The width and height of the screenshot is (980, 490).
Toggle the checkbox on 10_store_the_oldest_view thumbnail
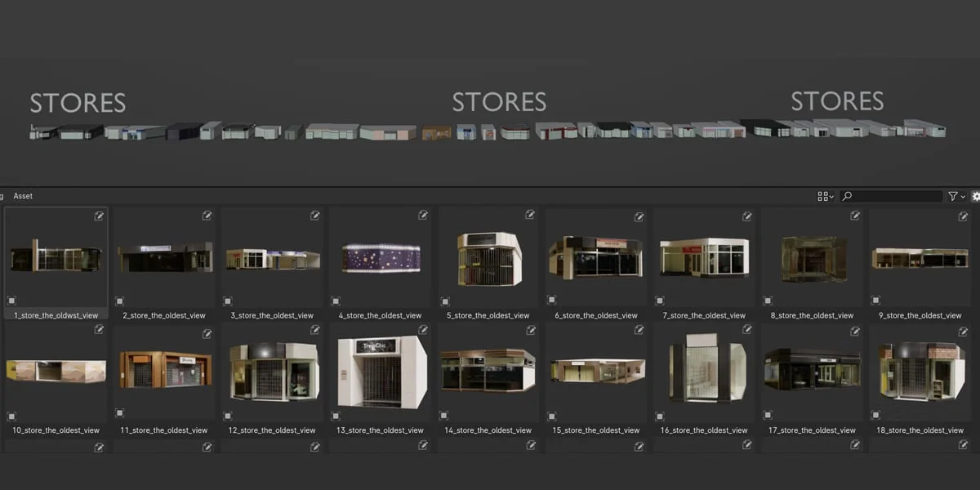click(x=10, y=415)
